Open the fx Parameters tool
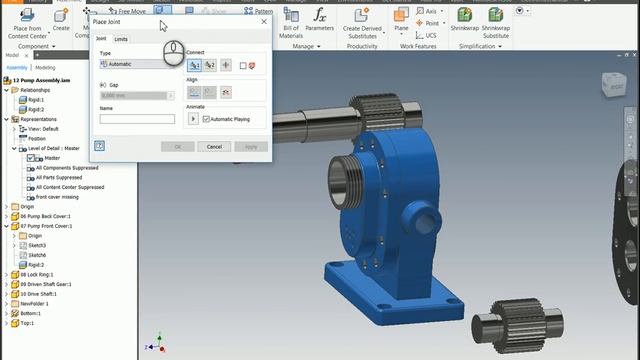The height and width of the screenshot is (360, 640). (x=320, y=20)
